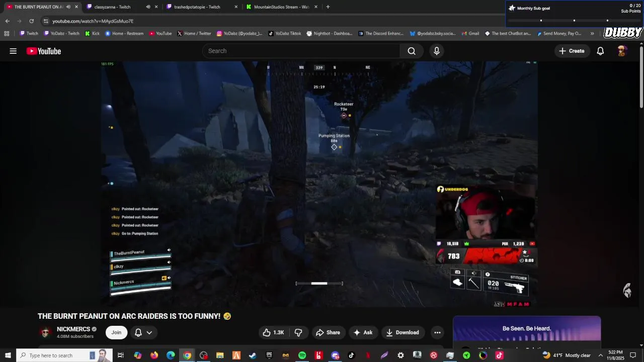This screenshot has width=644, height=362.
Task: Show hidden bookmarks with the overflow arrows
Action: pos(592,34)
